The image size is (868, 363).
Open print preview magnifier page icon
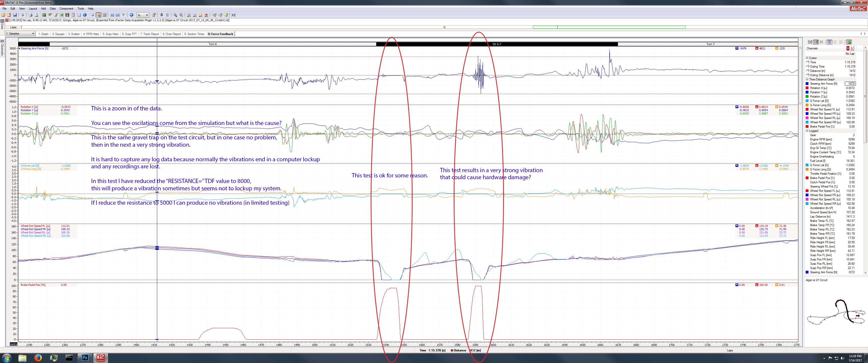coord(36,15)
